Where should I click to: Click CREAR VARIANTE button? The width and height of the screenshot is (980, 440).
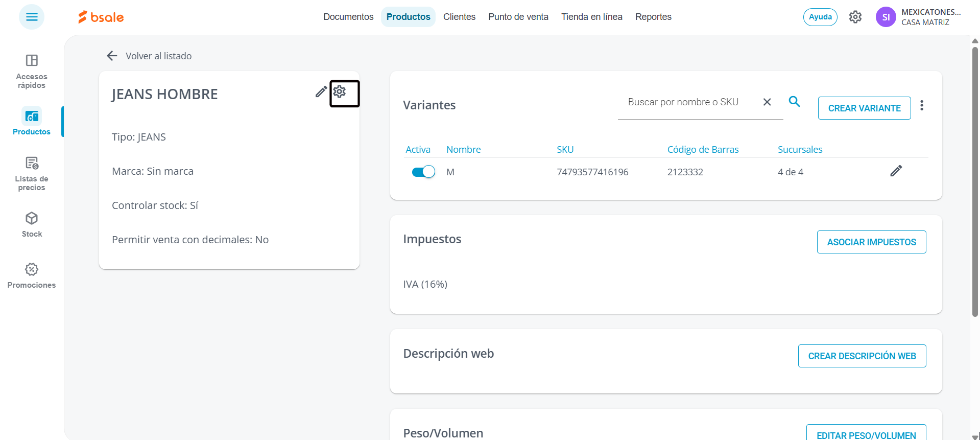click(864, 108)
